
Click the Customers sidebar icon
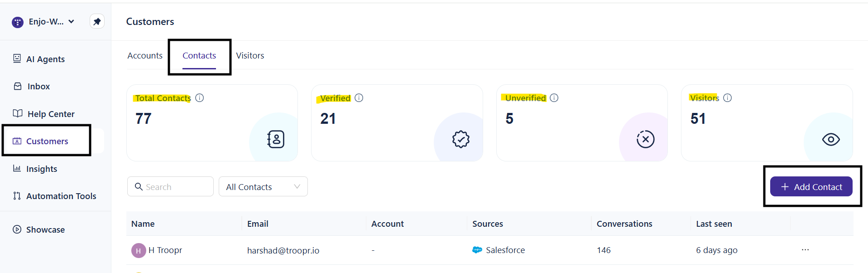coord(17,141)
